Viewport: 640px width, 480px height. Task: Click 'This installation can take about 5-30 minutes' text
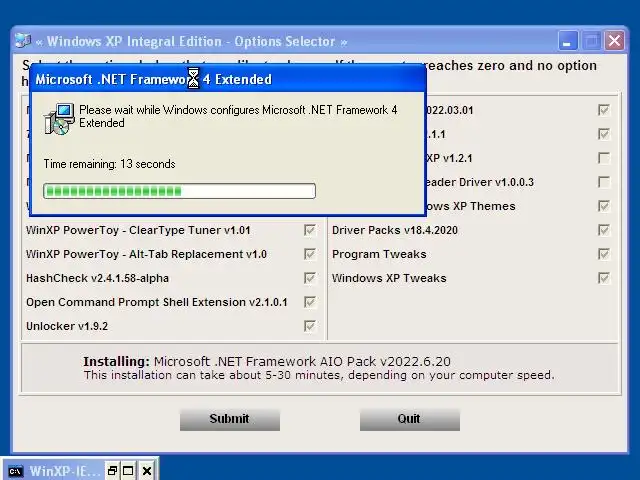click(x=319, y=376)
